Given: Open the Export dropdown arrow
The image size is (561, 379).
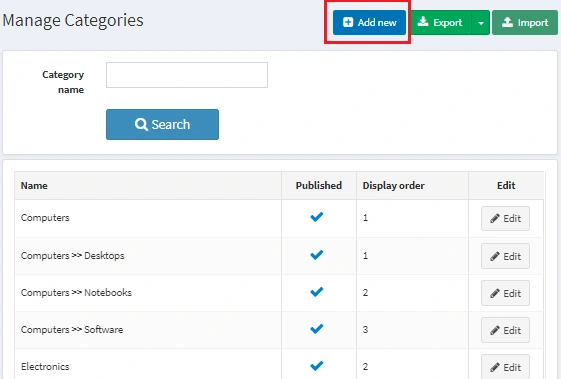Looking at the screenshot, I should coord(481,23).
